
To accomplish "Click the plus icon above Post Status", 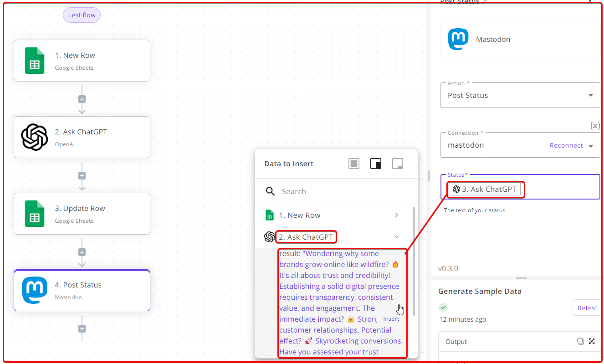I will coord(82,252).
